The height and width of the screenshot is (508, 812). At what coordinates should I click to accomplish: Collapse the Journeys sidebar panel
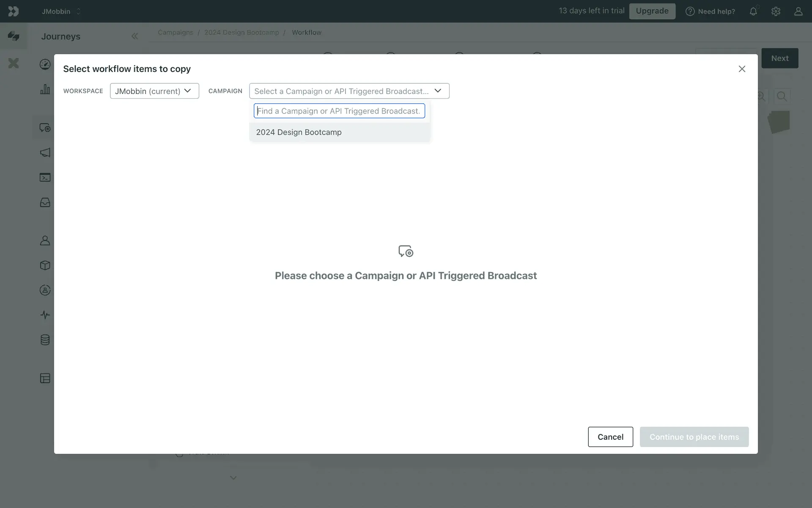click(x=134, y=36)
